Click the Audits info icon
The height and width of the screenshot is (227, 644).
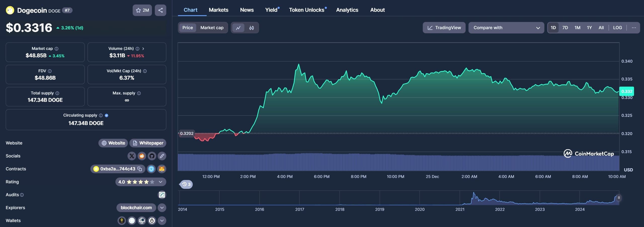click(x=22, y=195)
